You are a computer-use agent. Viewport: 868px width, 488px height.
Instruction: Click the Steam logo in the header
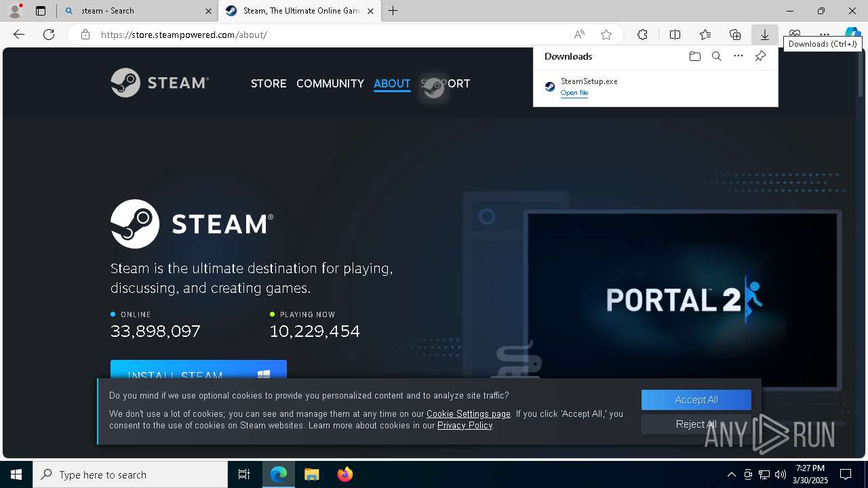click(160, 83)
